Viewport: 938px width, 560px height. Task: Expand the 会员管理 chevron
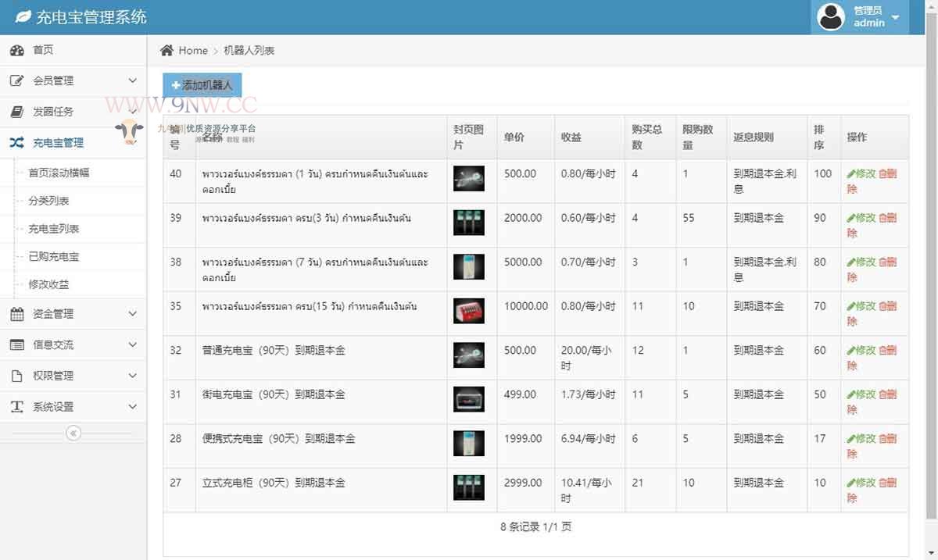click(x=132, y=80)
